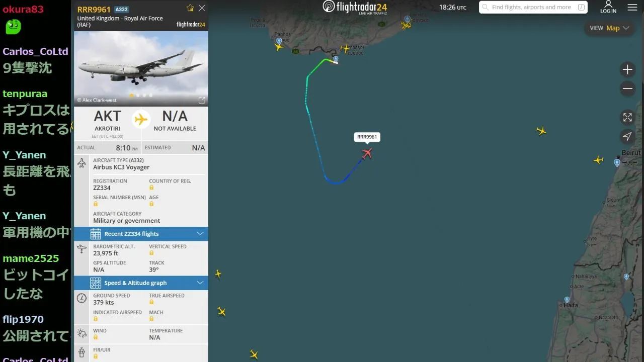The image size is (644, 362).
Task: Center map on my location arrow
Action: (627, 136)
